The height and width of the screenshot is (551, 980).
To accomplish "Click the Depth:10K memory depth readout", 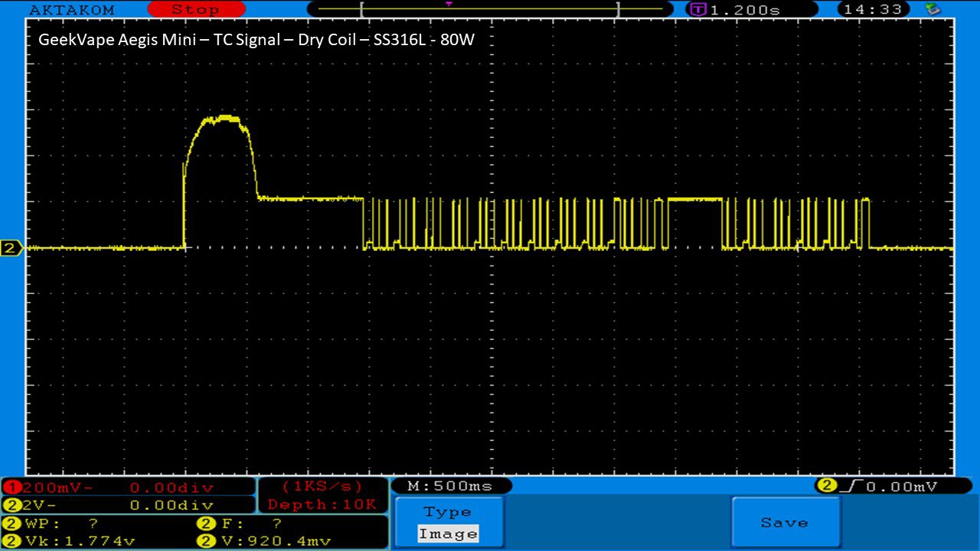I will tap(322, 504).
